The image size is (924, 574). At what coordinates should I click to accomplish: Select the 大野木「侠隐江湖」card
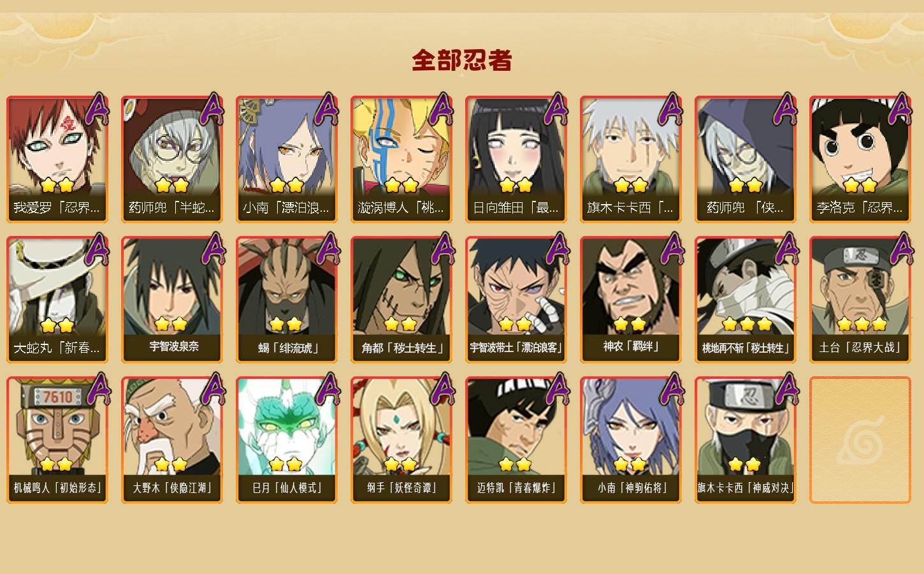point(172,440)
